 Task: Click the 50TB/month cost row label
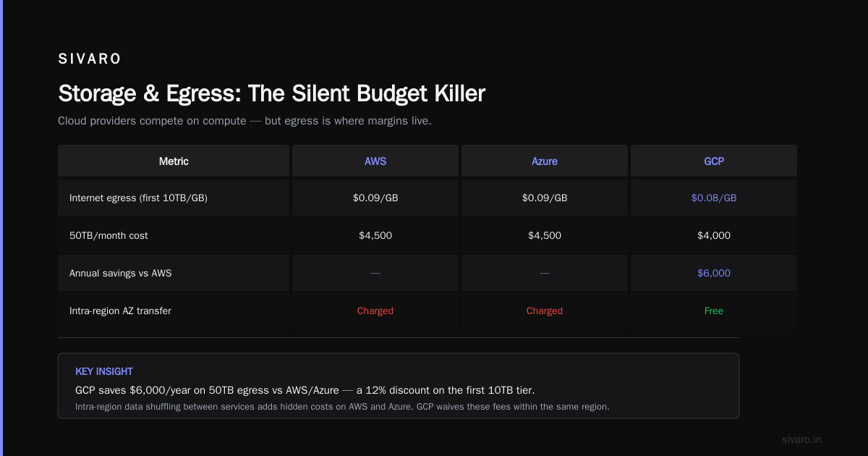(x=109, y=235)
